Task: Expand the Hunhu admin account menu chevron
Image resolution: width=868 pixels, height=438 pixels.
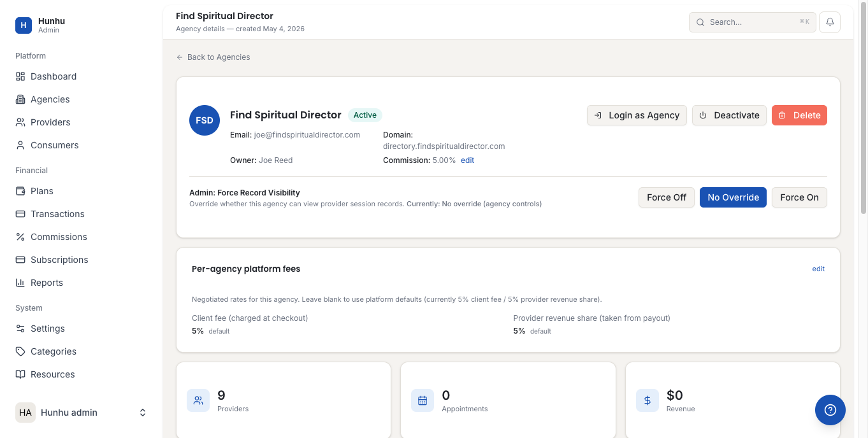Action: pyautogui.click(x=143, y=413)
